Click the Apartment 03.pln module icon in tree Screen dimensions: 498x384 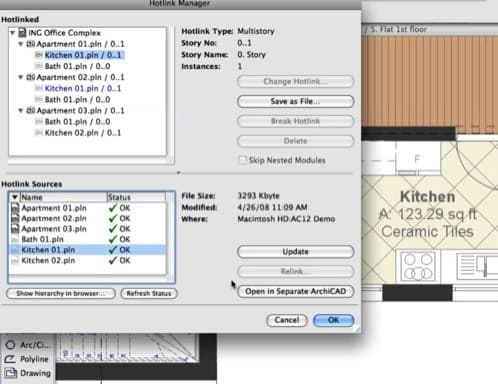pos(31,110)
